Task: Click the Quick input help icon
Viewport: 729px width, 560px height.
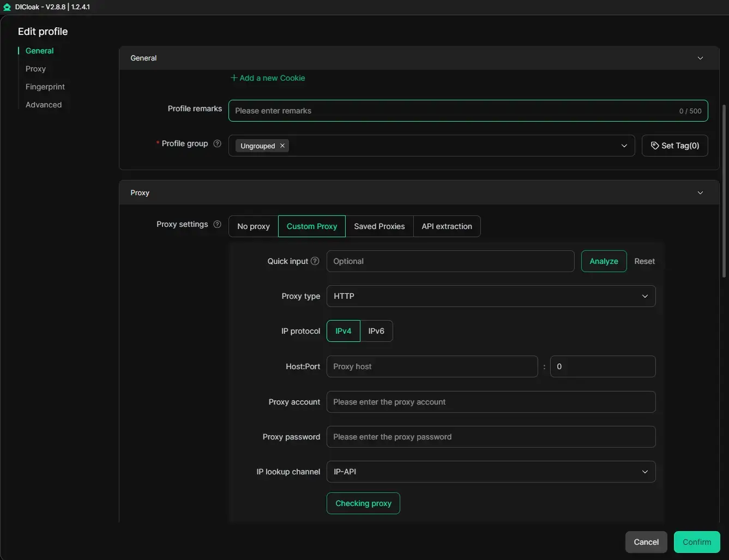Action: coord(315,261)
